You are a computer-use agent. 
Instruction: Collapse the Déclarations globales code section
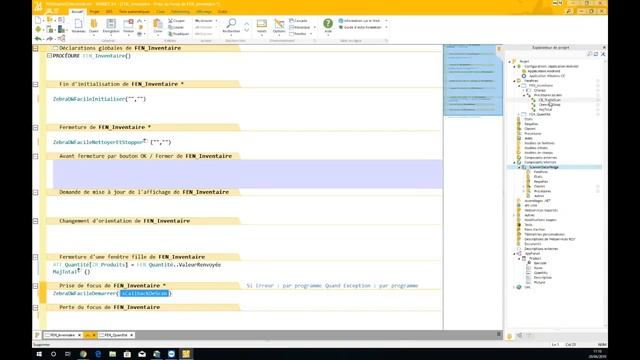pyautogui.click(x=36, y=48)
